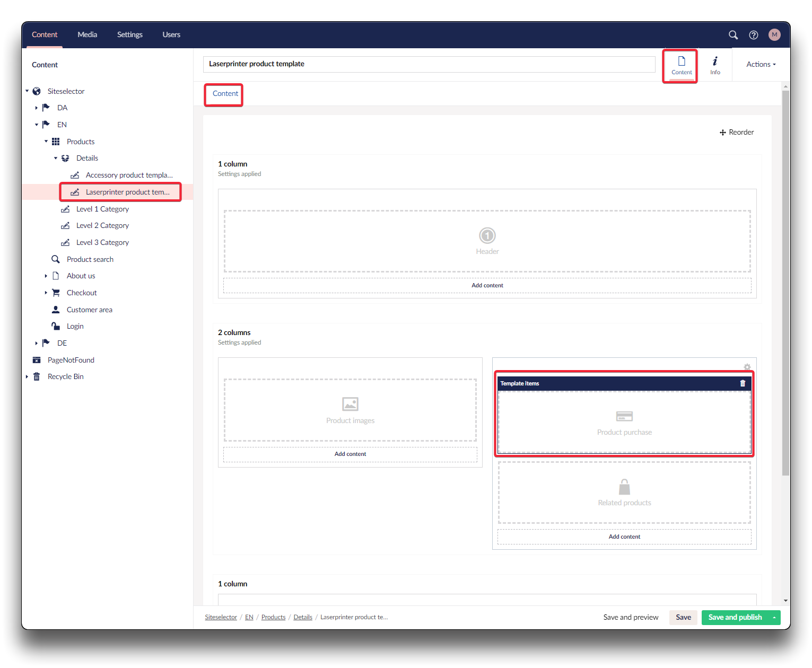This screenshot has height=668, width=812.
Task: Select the Related products block
Action: [624, 493]
